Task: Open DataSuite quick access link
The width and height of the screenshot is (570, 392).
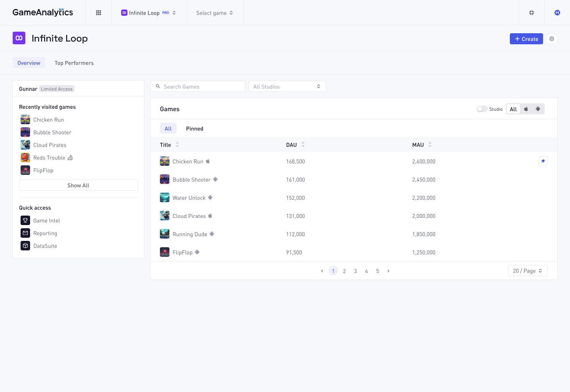Action: 45,246
